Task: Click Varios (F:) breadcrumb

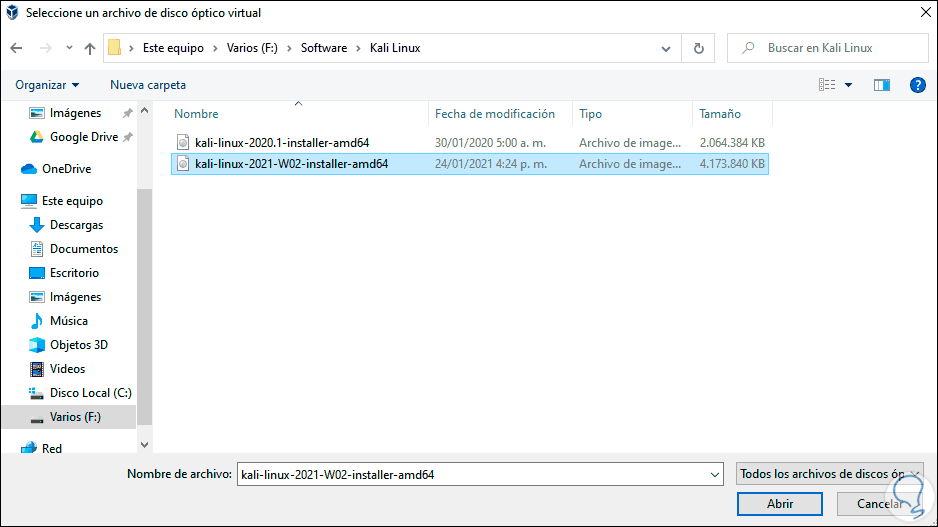Action: (252, 48)
